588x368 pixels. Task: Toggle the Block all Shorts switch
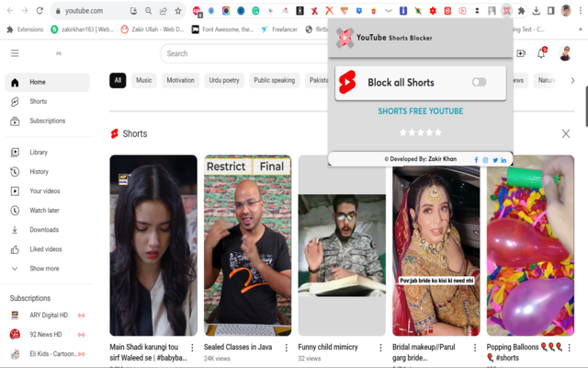click(x=479, y=82)
